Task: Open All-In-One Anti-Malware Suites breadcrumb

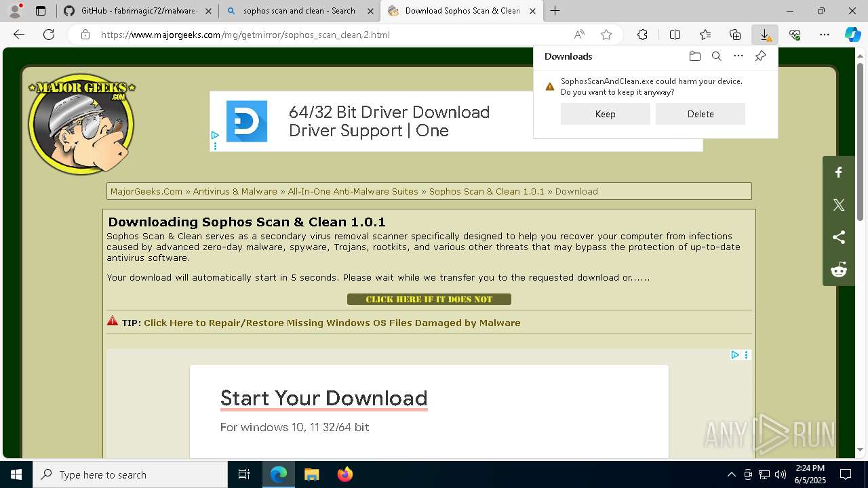Action: click(353, 191)
